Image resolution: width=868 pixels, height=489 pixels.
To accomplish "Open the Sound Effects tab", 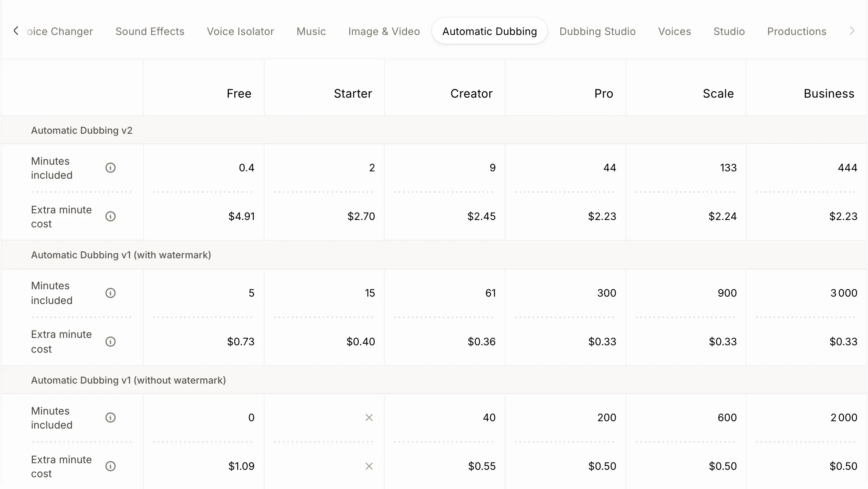I will [x=150, y=31].
